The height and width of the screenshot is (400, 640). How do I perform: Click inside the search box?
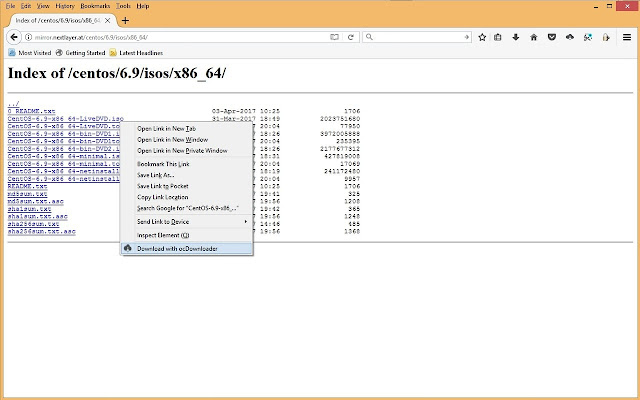(418, 37)
